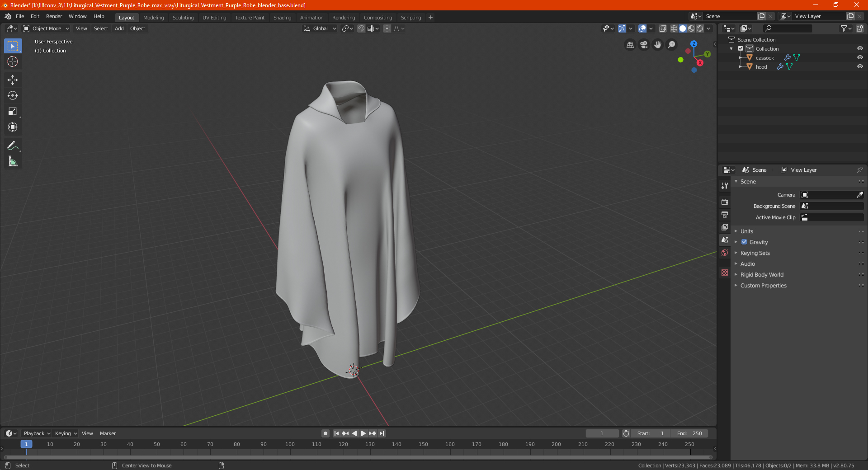
Task: Open the Active Tool properties tab
Action: tap(725, 185)
